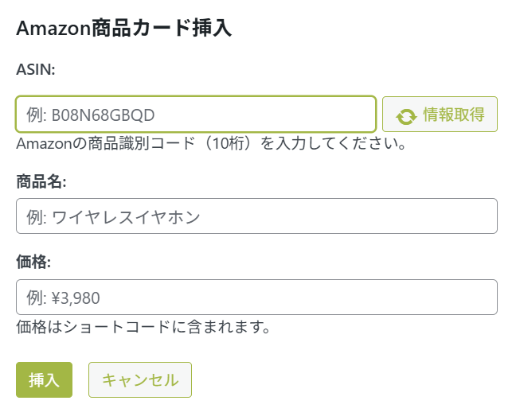Click the 商品名: label
Image resolution: width=516 pixels, height=420 pixels.
[41, 181]
